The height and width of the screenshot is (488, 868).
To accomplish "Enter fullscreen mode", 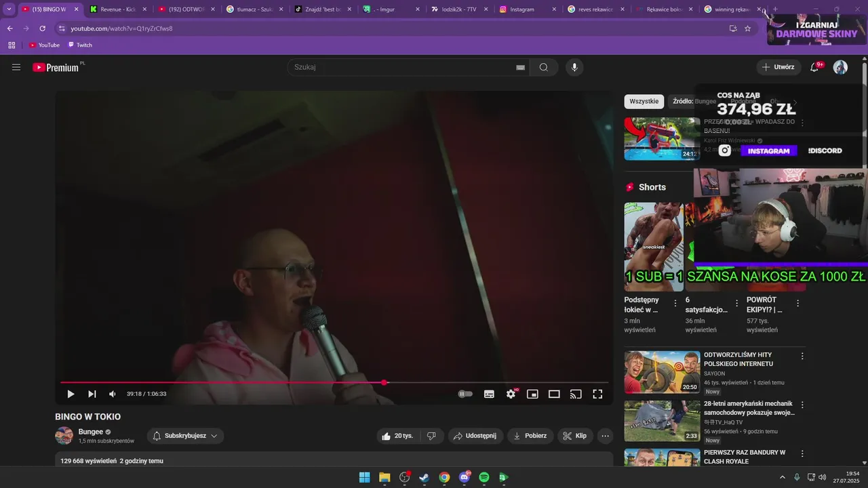I will click(x=597, y=394).
